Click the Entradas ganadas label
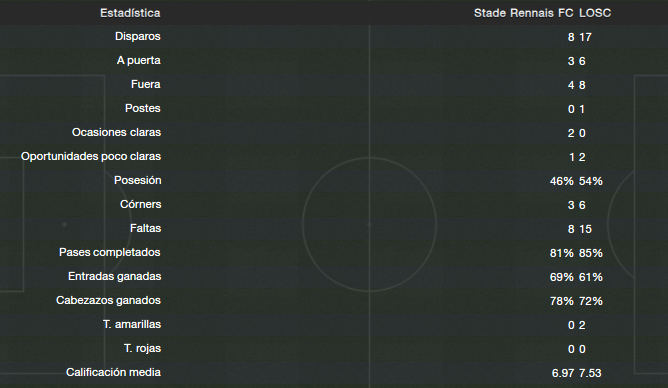The height and width of the screenshot is (388, 668). [115, 276]
